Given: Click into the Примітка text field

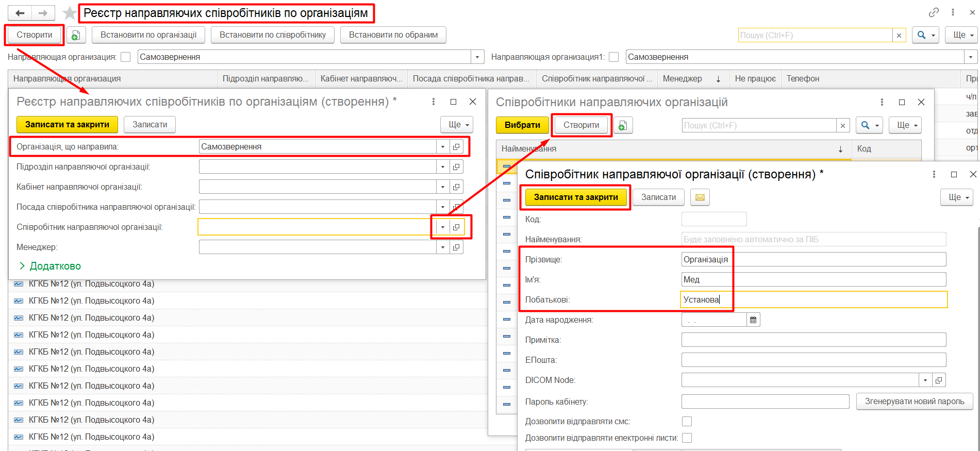Looking at the screenshot, I should click(x=813, y=340).
